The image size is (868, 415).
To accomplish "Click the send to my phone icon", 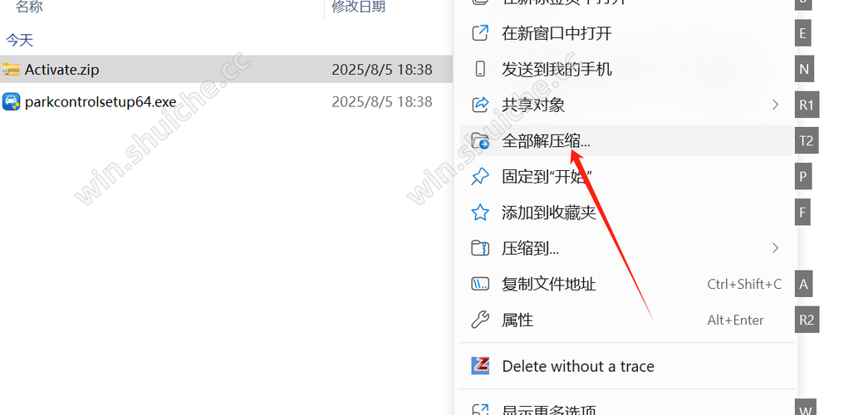I will (480, 69).
